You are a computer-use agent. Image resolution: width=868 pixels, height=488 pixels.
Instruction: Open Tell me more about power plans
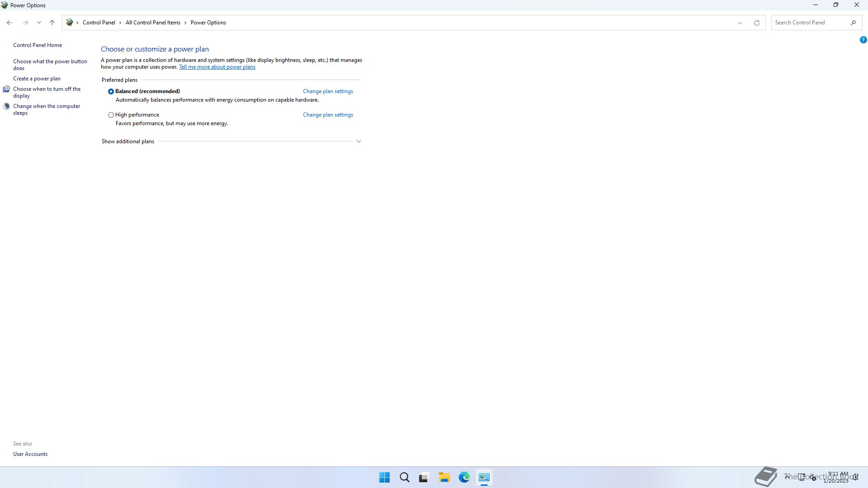[217, 67]
